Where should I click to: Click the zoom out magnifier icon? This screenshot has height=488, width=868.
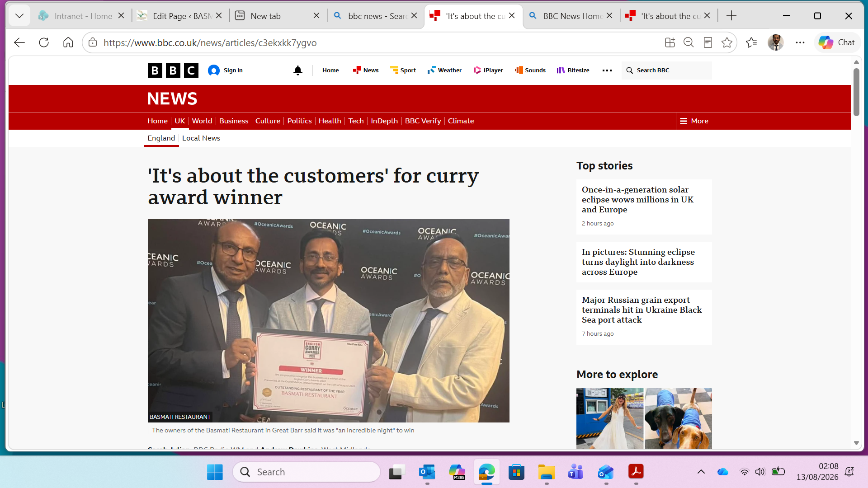point(689,42)
